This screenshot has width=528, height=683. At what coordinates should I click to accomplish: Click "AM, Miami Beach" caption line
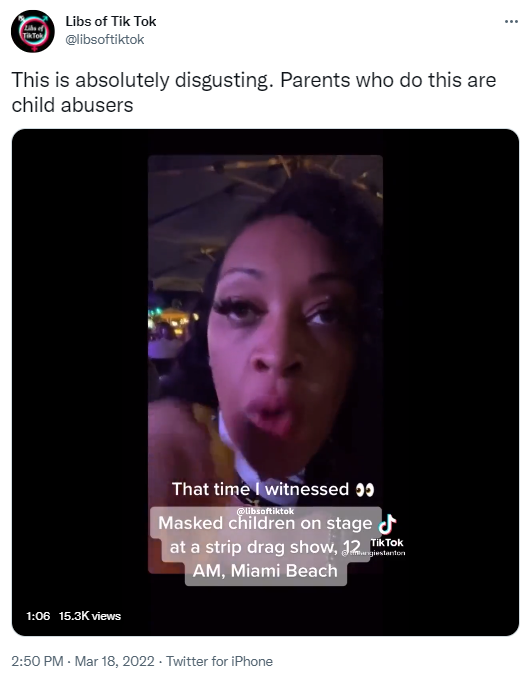click(265, 571)
